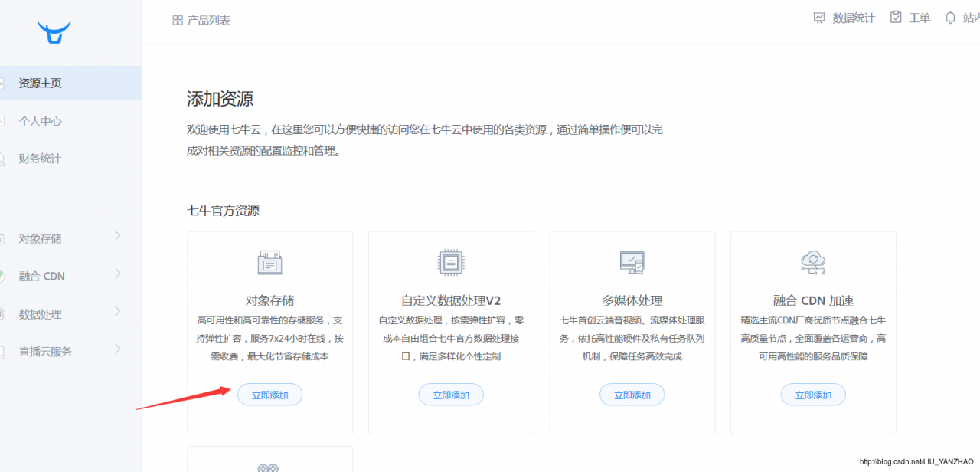Expand 对象存储 sidebar chevron
Viewport: 980px width, 472px height.
(118, 236)
